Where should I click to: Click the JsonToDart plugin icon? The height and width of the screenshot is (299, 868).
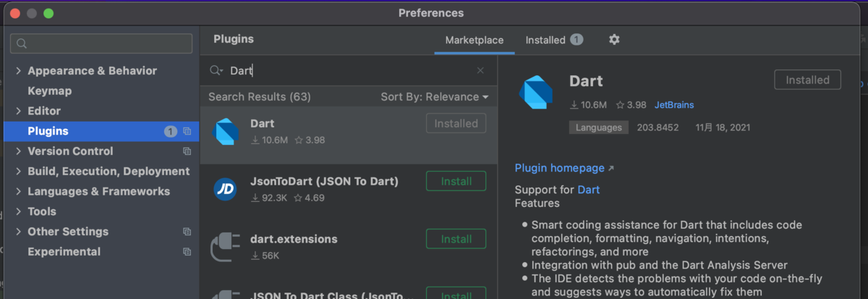coord(226,189)
